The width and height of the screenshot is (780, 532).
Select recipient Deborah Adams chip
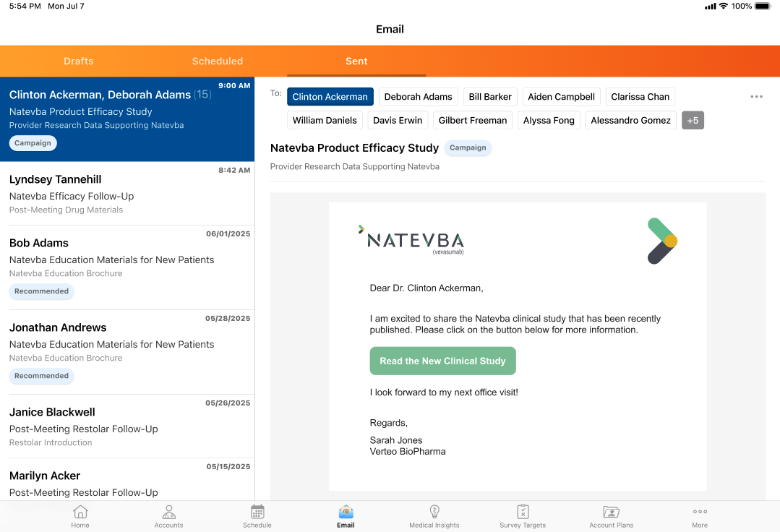coord(418,97)
